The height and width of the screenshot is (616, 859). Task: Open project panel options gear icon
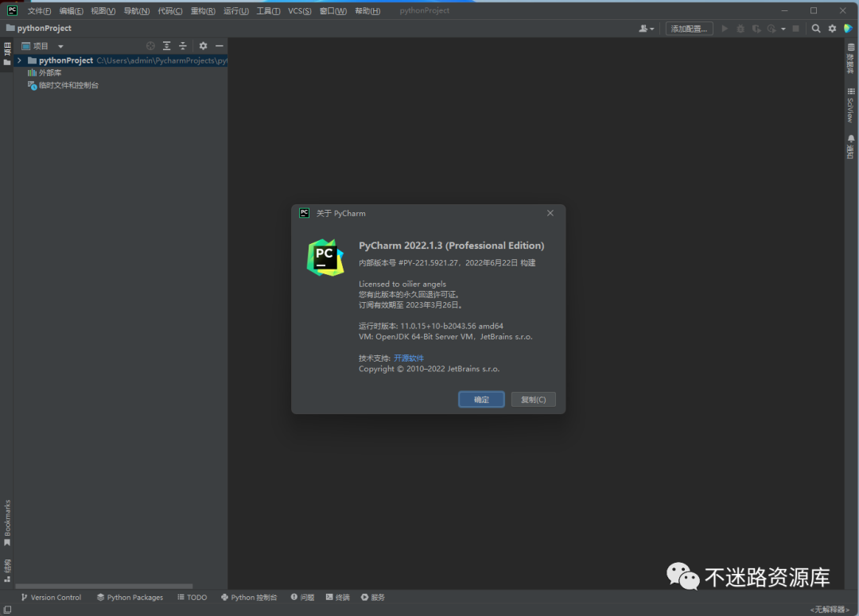point(203,46)
